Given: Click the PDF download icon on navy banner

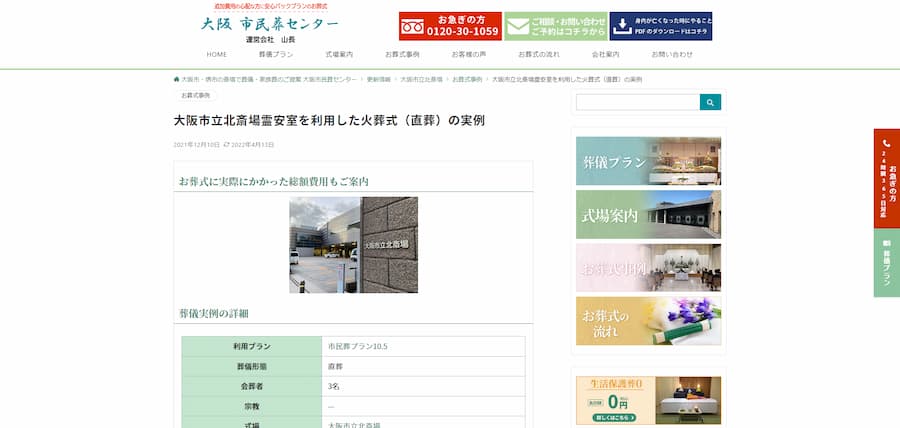Looking at the screenshot, I should tap(622, 26).
